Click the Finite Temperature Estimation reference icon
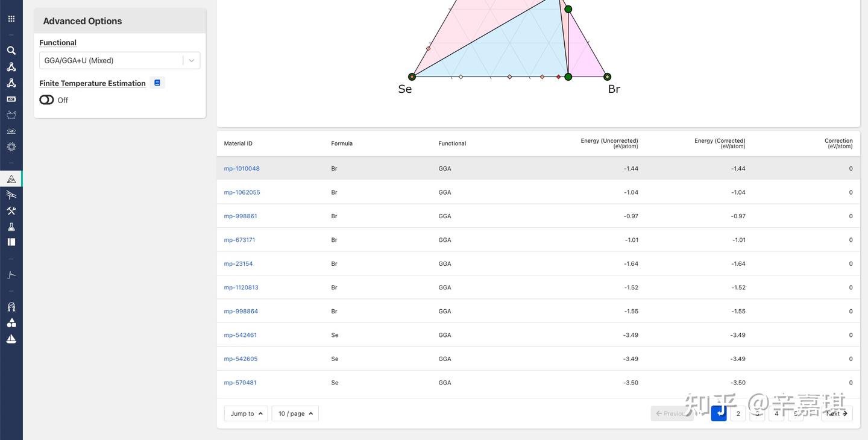The image size is (868, 440). click(157, 83)
